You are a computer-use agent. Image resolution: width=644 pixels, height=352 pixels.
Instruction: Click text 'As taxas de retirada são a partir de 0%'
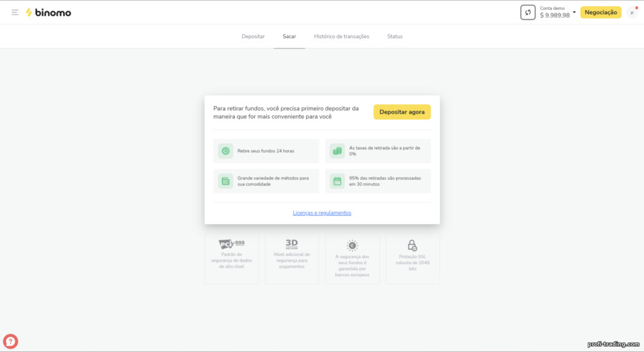(x=384, y=151)
